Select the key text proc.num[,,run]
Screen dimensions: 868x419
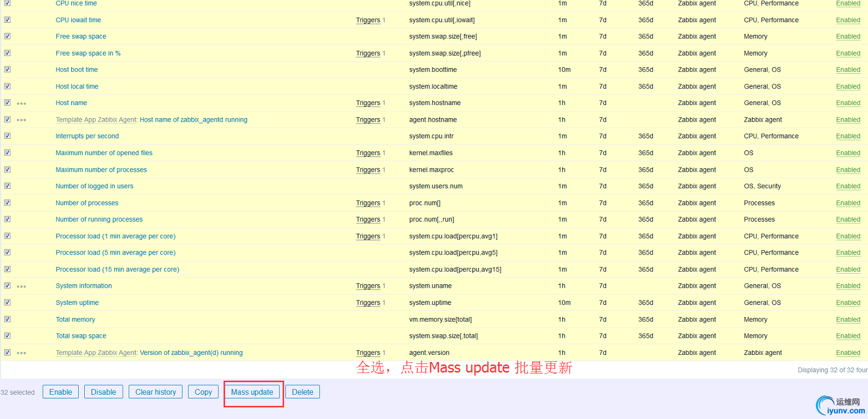coord(431,220)
